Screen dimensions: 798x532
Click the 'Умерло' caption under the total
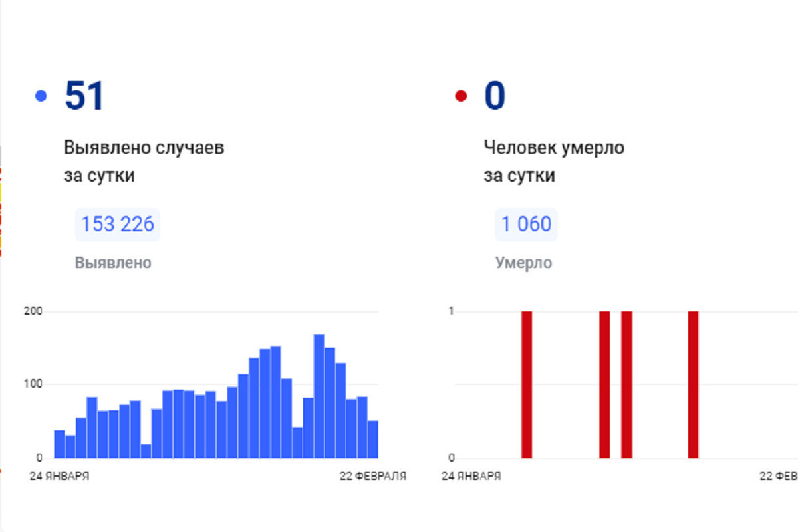point(523,263)
